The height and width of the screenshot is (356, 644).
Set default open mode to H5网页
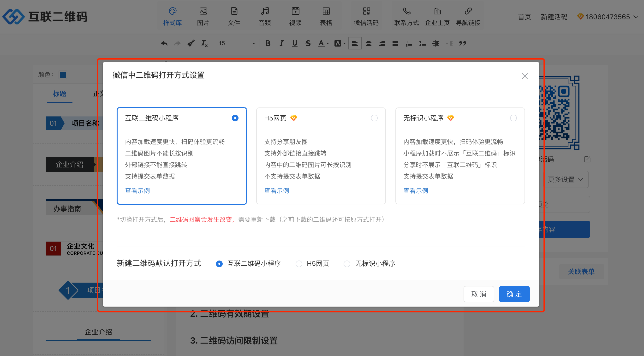click(299, 263)
